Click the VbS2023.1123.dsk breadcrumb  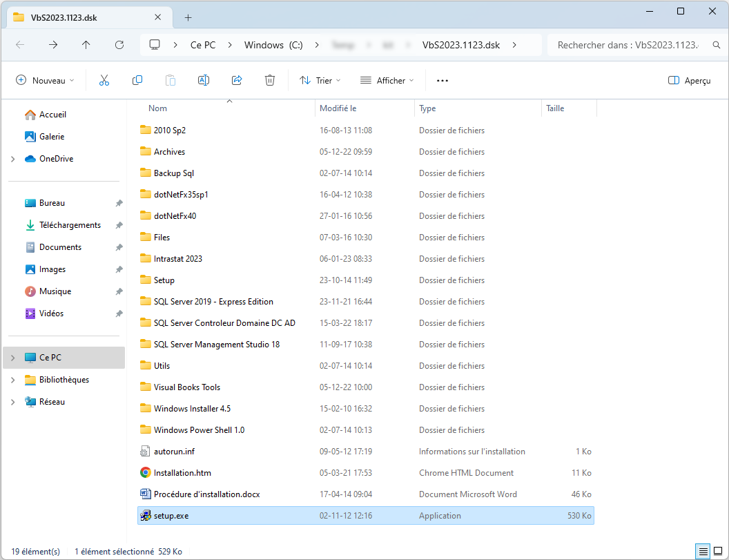[x=461, y=45]
